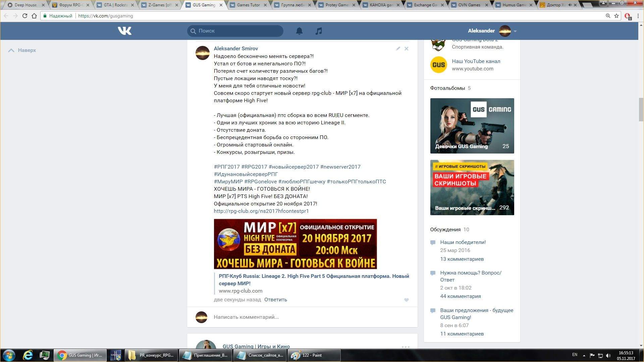
Task: Click the VK logo in header
Action: tap(125, 31)
